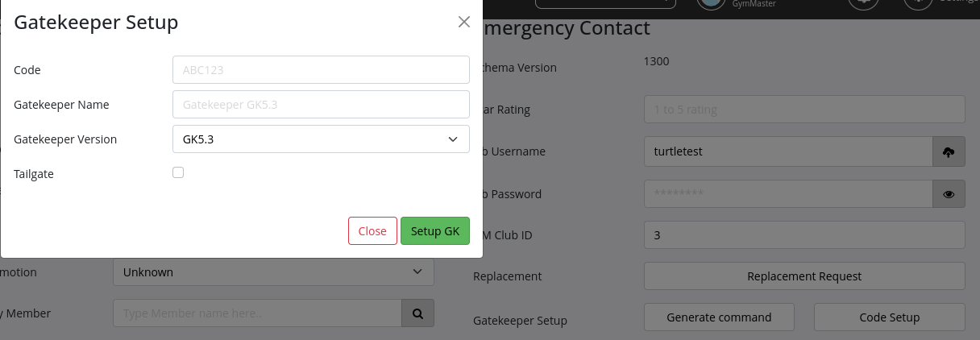Click the Club ID field containing 3
Screen dimensions: 980x340
[804, 235]
